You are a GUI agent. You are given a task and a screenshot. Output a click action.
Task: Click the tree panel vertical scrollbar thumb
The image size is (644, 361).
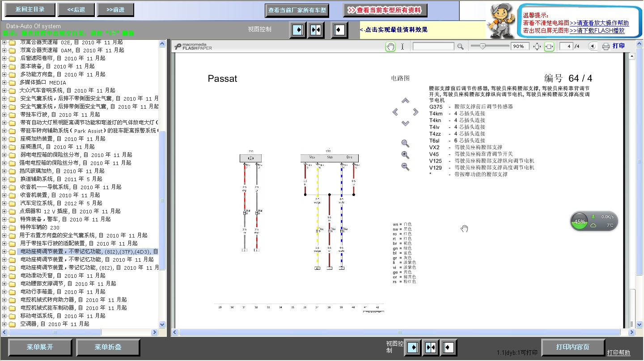[x=162, y=200]
